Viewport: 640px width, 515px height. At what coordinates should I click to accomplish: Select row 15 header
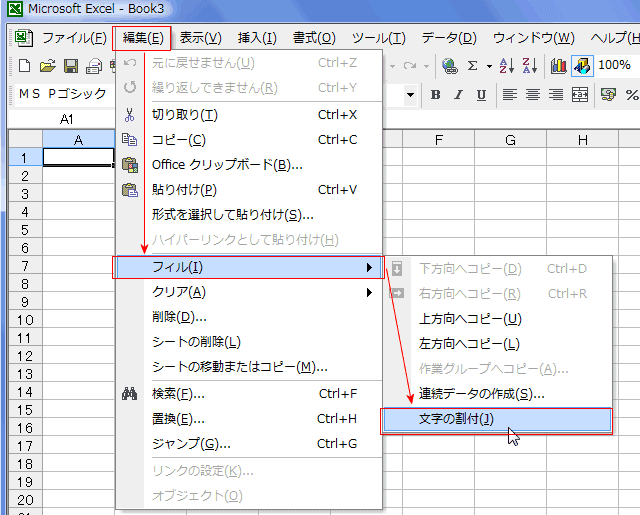pos(25,410)
